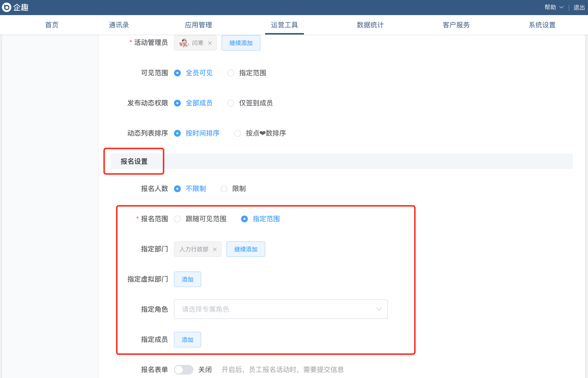The image size is (588, 378).
Task: Switch to the 通讯录 tab
Action: pyautogui.click(x=119, y=25)
